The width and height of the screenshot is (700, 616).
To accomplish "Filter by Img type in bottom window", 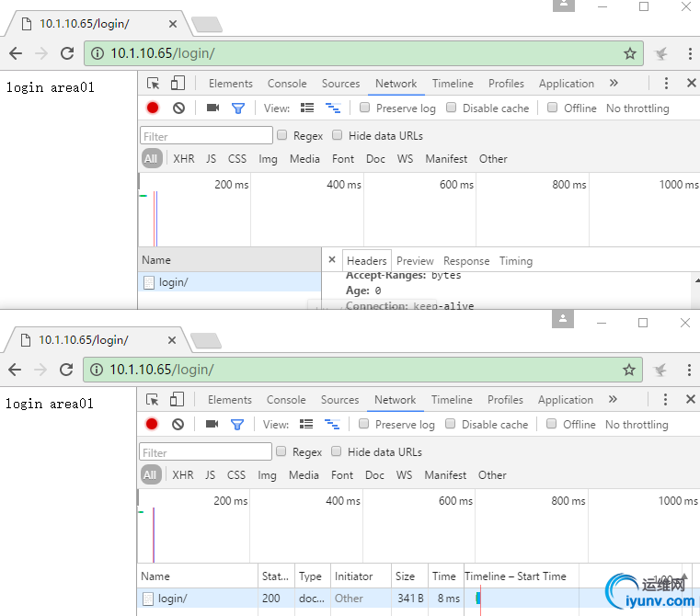I will pos(267,475).
